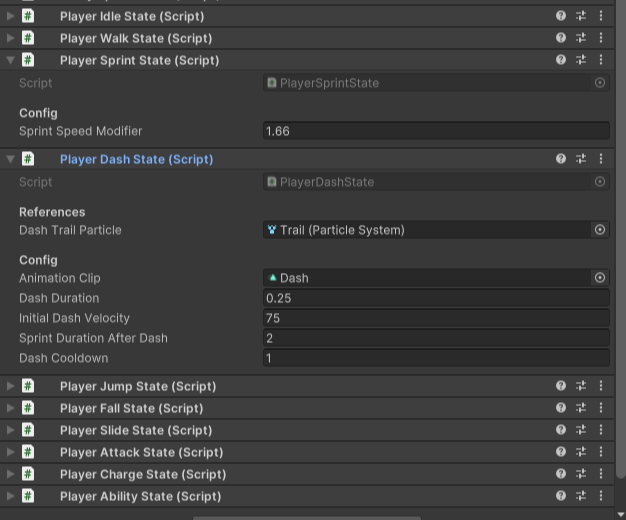
Task: Open help for Player Walk State script
Action: coord(561,38)
